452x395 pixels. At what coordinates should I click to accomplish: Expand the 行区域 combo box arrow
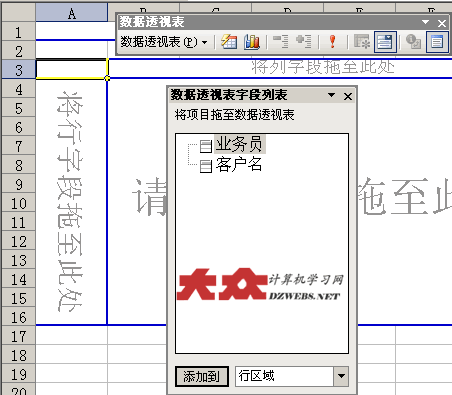coord(341,376)
